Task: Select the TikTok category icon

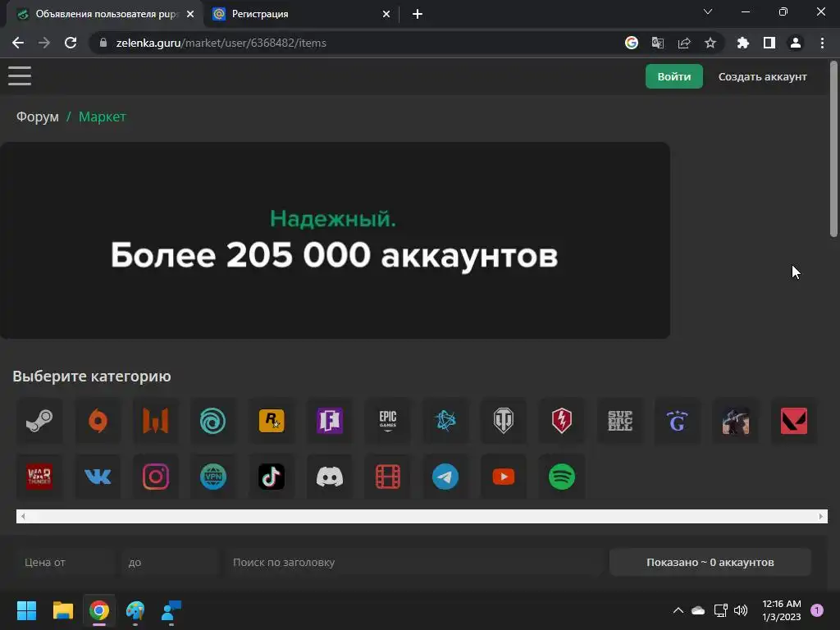Action: pyautogui.click(x=272, y=477)
